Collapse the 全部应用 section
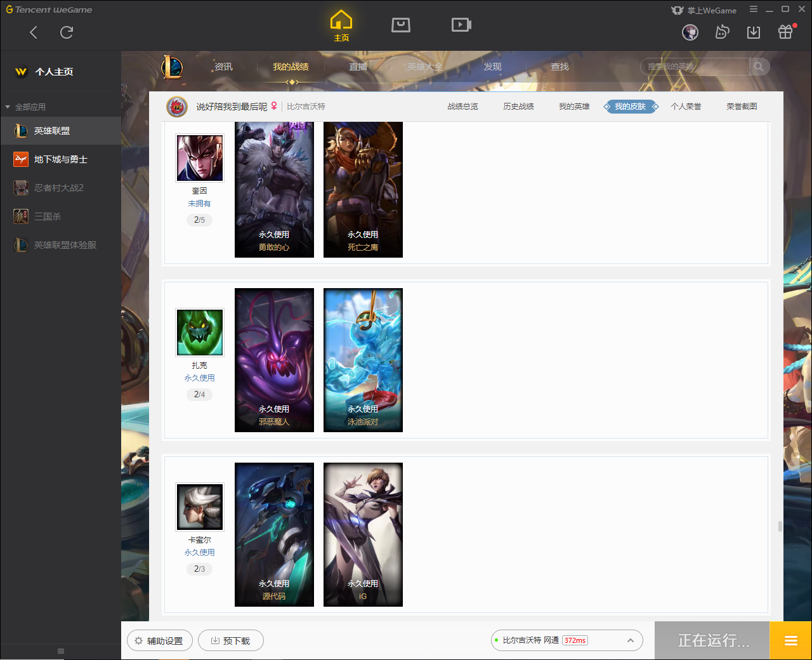 click(25, 107)
